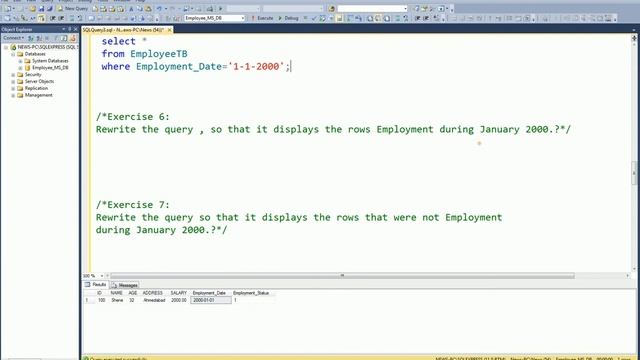This screenshot has height=360, width=640.
Task: Click the Copy icon in standard toolbar
Action: [x=140, y=9]
